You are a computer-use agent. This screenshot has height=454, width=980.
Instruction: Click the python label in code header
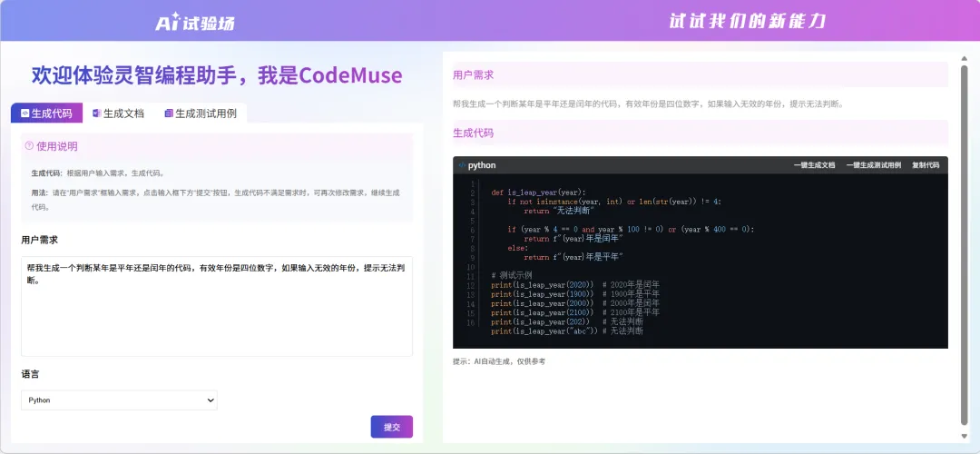(x=482, y=165)
